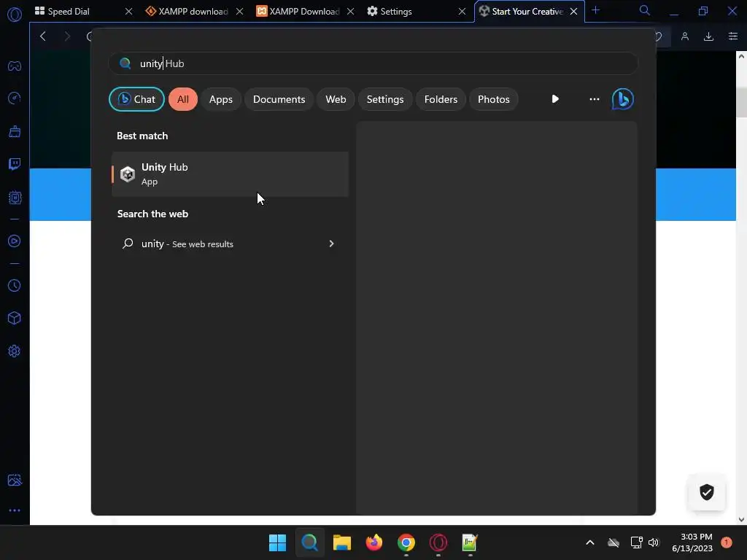Viewport: 747px width, 560px height.
Task: Select Chat filter button
Action: (x=136, y=99)
